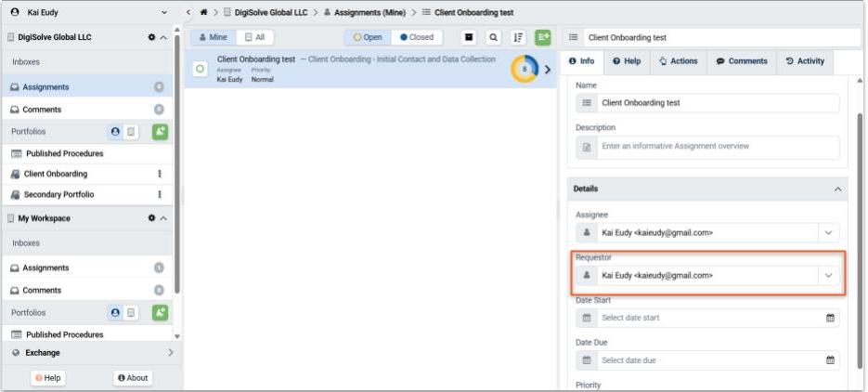Toggle organization portfolios view in My Workspace
868x392 pixels.
coord(131,313)
